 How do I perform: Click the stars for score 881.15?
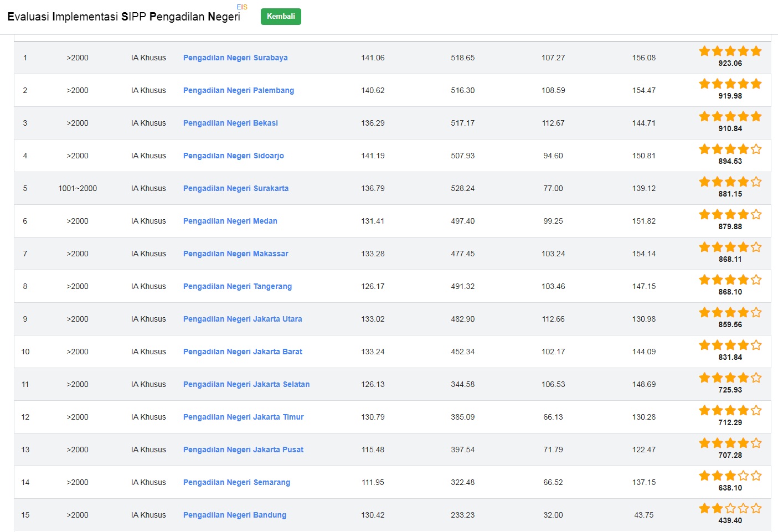pos(730,182)
